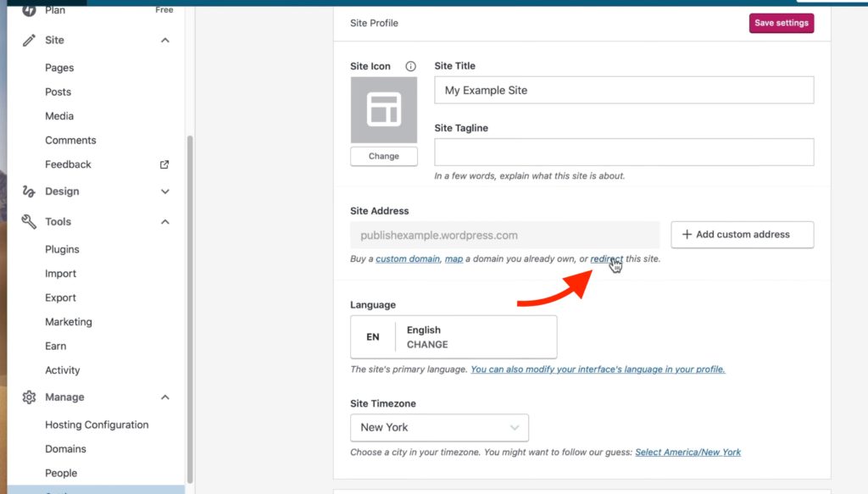The image size is (868, 494).
Task: Open Domains under Manage
Action: (x=65, y=448)
